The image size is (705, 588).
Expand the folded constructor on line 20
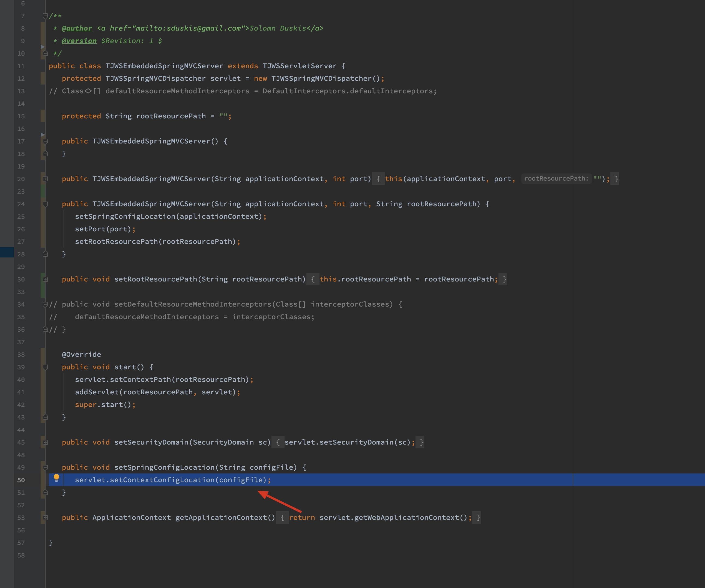pos(45,179)
